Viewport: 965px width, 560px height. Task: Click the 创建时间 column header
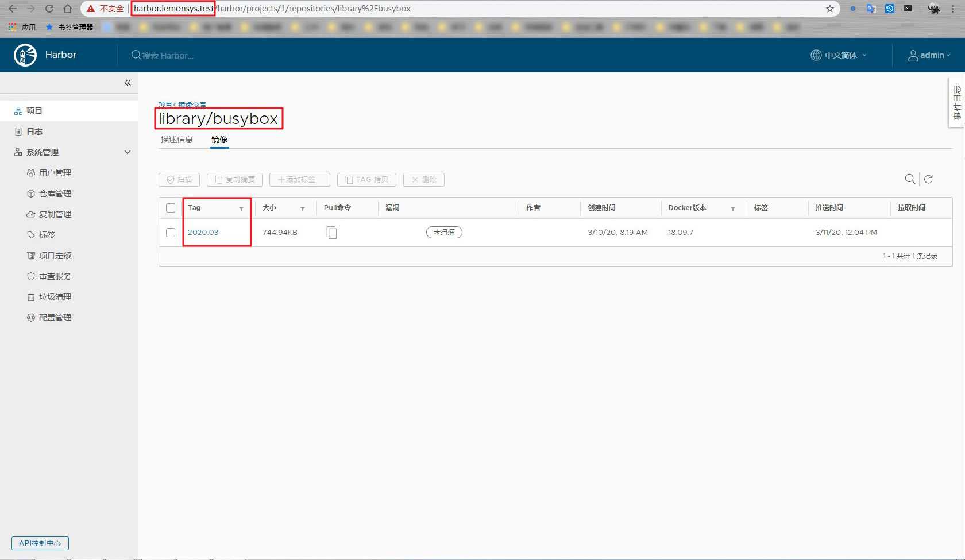tap(601, 208)
